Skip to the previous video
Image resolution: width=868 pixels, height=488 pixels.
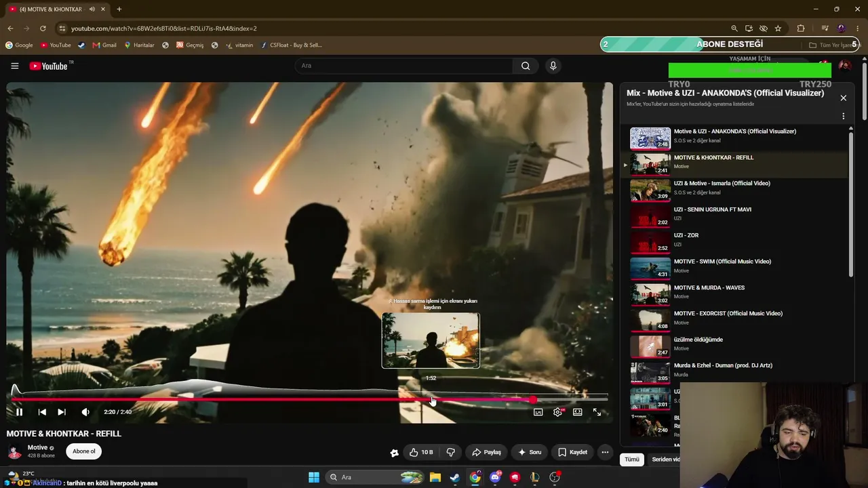[x=42, y=412]
